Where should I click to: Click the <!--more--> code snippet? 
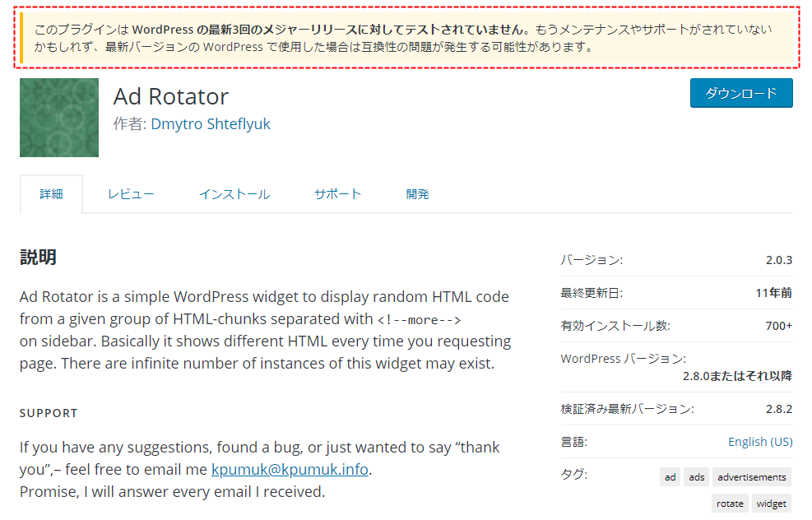click(420, 320)
